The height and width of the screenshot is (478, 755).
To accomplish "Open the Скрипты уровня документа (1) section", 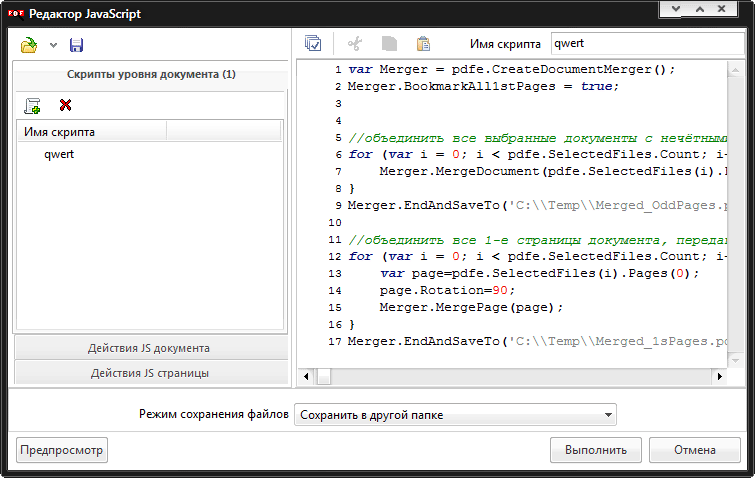I will click(x=151, y=74).
